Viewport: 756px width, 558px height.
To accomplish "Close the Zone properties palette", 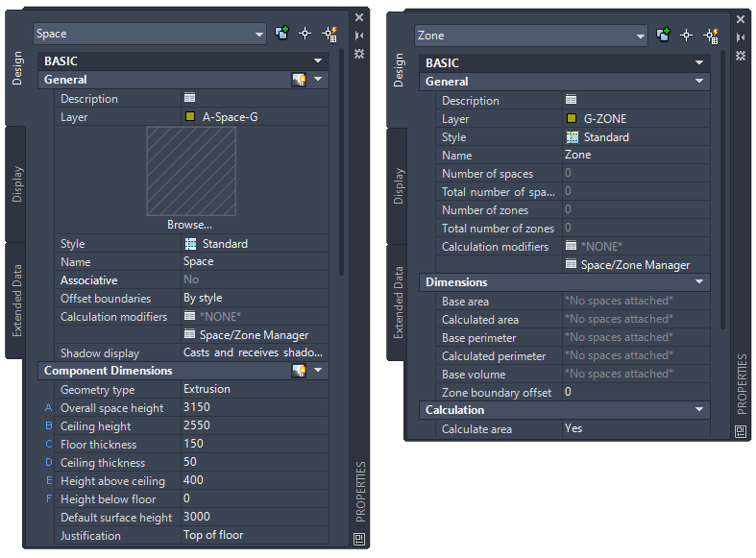I will 741,19.
